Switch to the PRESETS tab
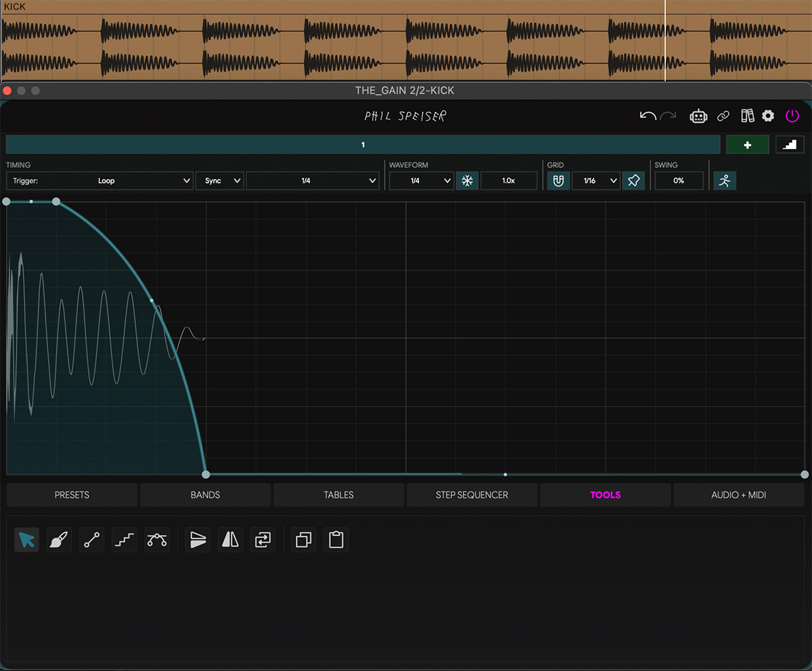The image size is (812, 671). point(72,495)
